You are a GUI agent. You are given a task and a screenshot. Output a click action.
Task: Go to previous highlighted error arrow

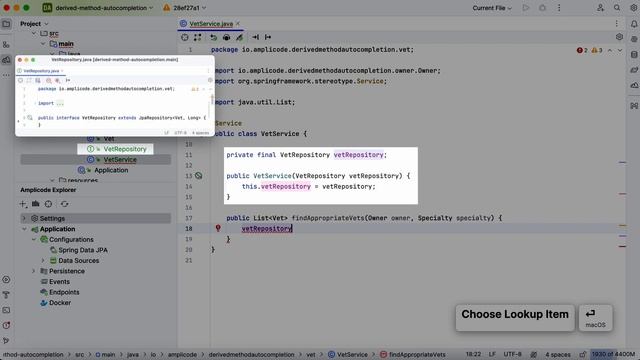(610, 50)
